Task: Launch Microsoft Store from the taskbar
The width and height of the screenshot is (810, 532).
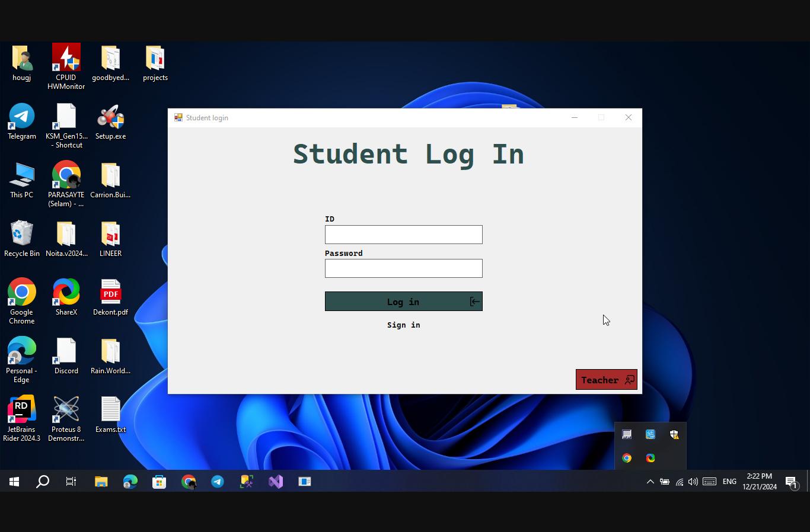Action: coord(159,482)
